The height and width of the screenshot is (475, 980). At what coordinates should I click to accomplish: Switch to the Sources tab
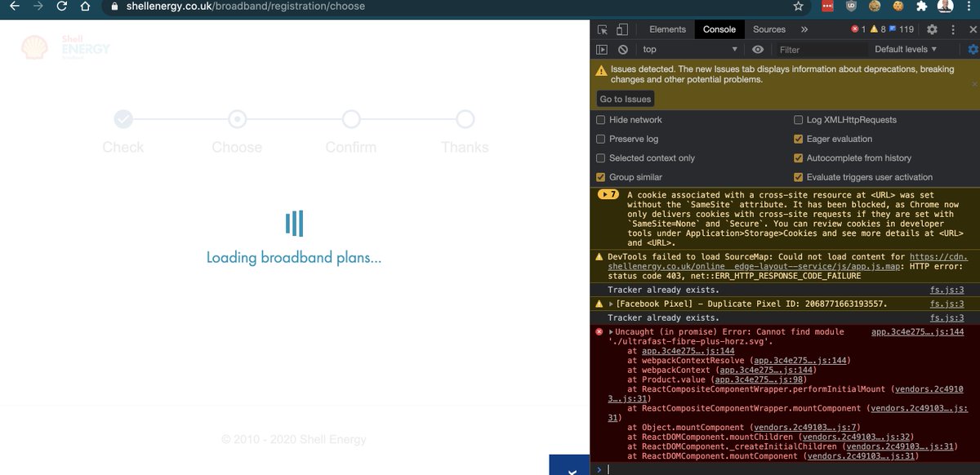pos(769,29)
